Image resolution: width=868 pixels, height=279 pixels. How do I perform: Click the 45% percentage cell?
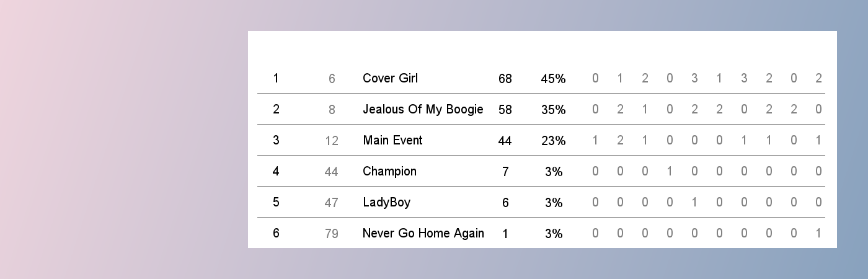(x=553, y=79)
